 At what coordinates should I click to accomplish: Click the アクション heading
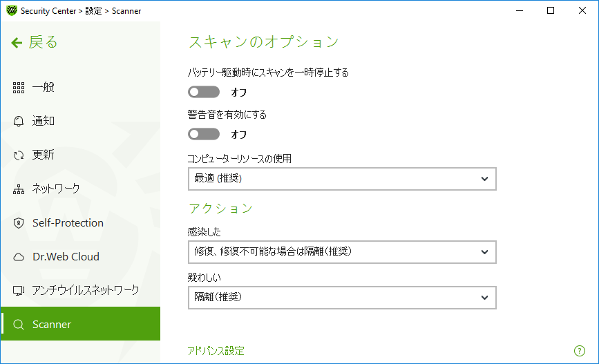tap(221, 208)
